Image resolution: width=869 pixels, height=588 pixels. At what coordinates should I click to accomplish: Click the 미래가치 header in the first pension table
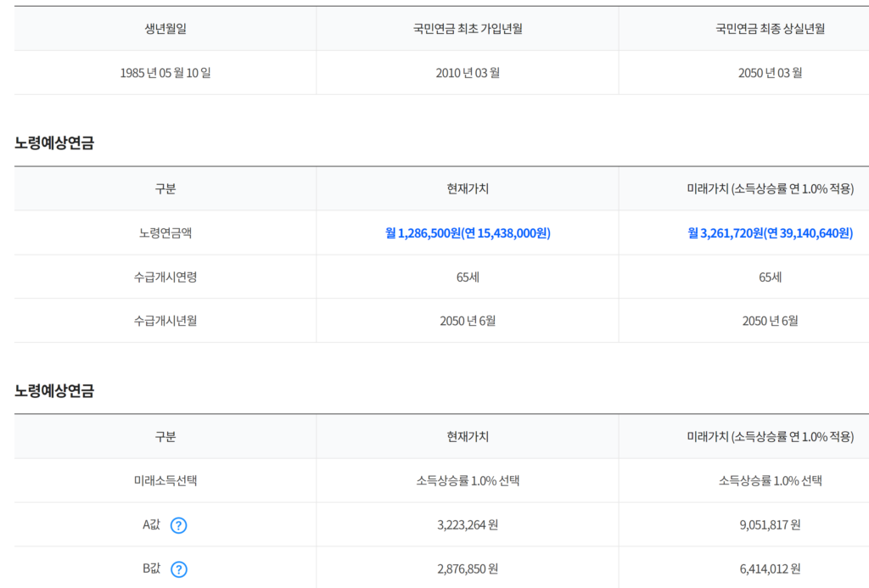point(771,189)
